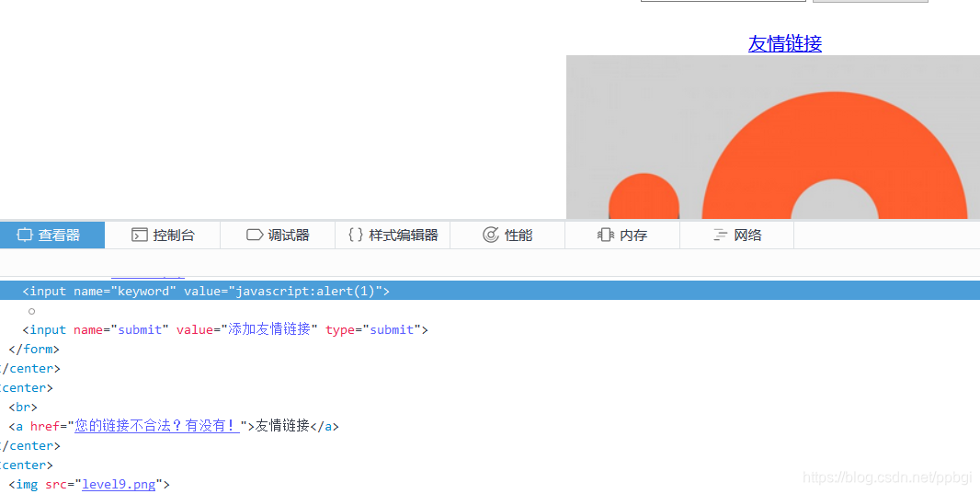Switch to the 查看器 inspector tab
Viewport: 980px width, 494px height.
pyautogui.click(x=52, y=236)
